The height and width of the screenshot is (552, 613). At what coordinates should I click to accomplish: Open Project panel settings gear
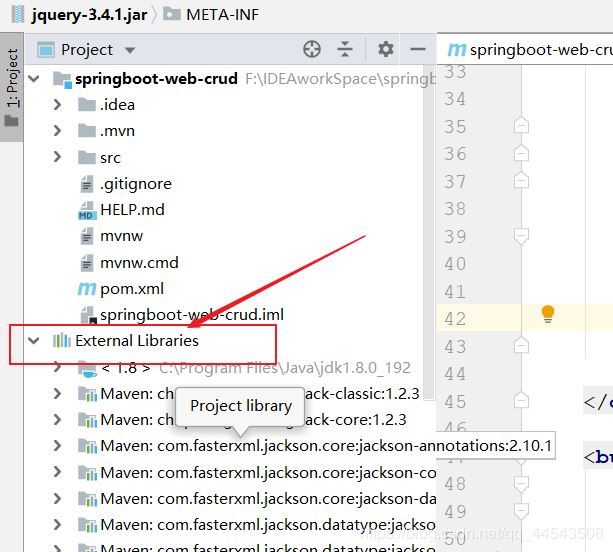point(385,49)
